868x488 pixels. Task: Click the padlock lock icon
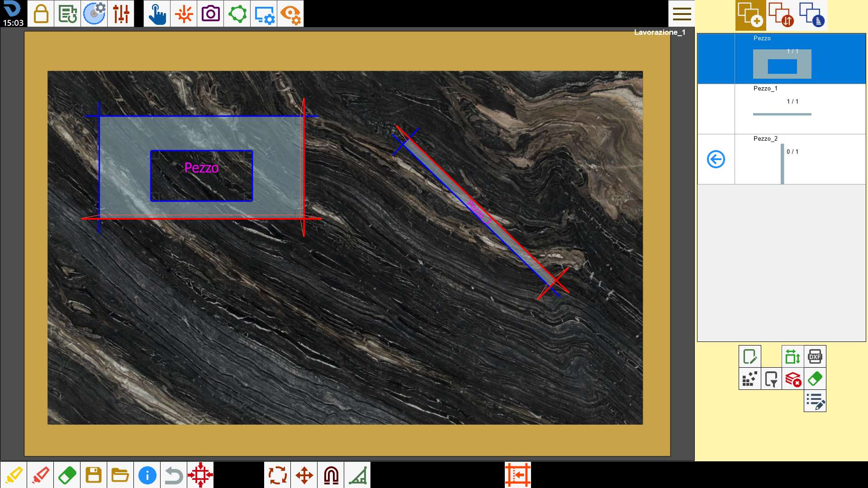41,14
